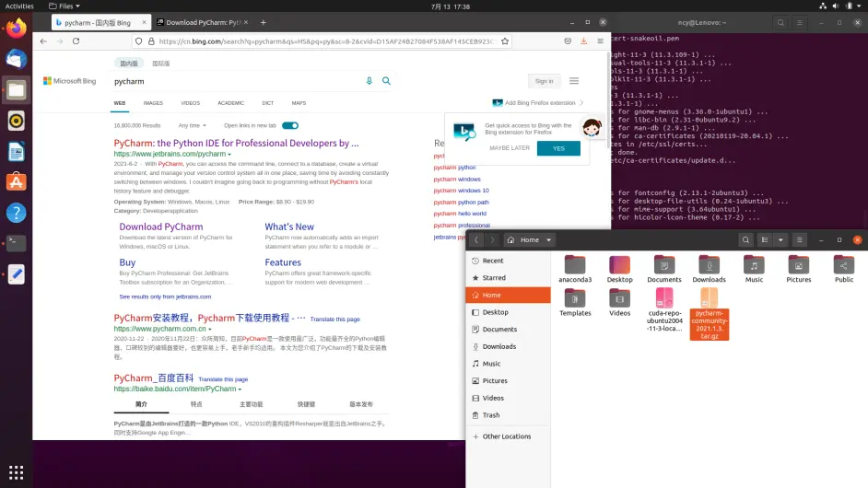Open a new Firefox tab
Screen dimensions: 868x488
(x=263, y=23)
